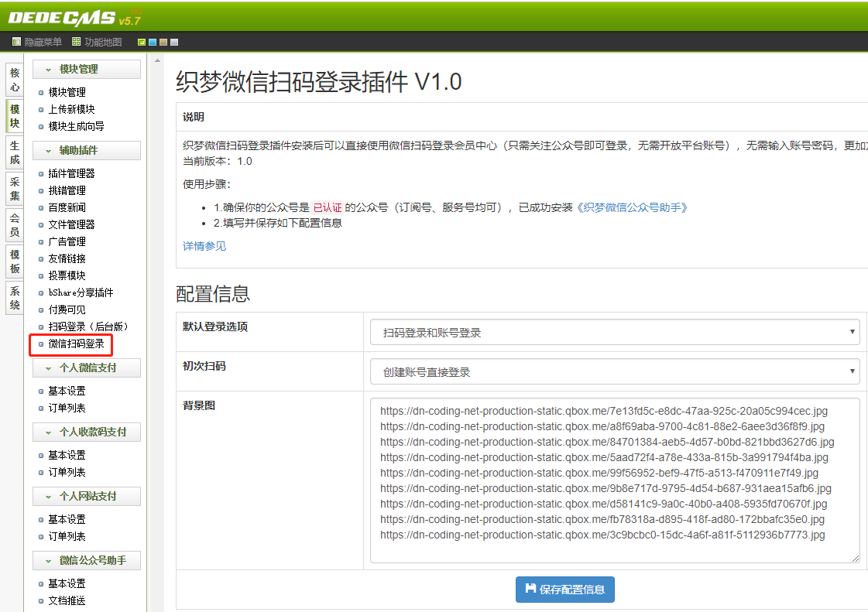Click the 配置信息 section heading
Viewport: 868px width, 612px height.
[213, 294]
